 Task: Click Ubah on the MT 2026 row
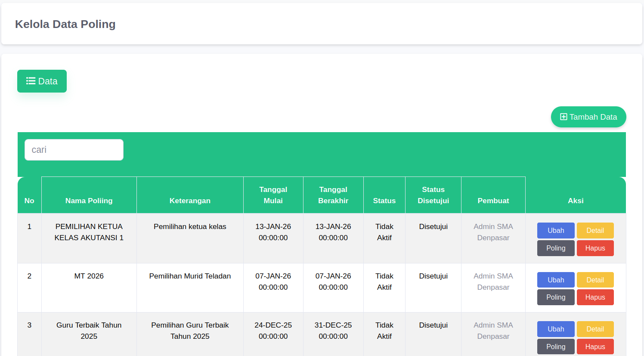coord(556,280)
